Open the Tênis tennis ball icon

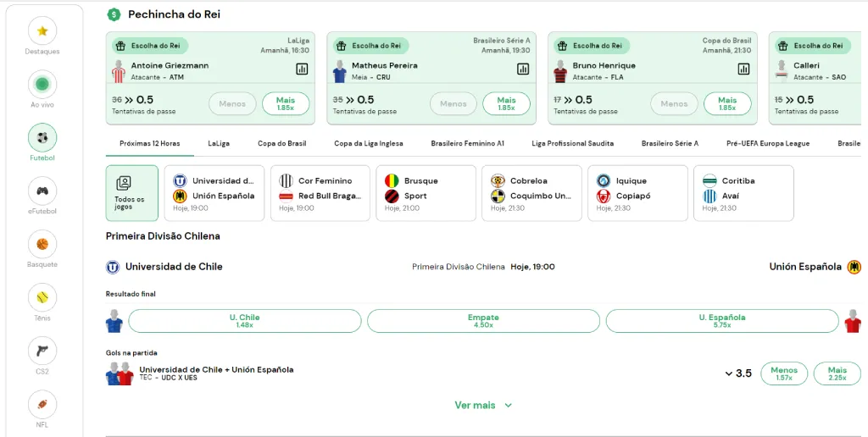click(42, 297)
